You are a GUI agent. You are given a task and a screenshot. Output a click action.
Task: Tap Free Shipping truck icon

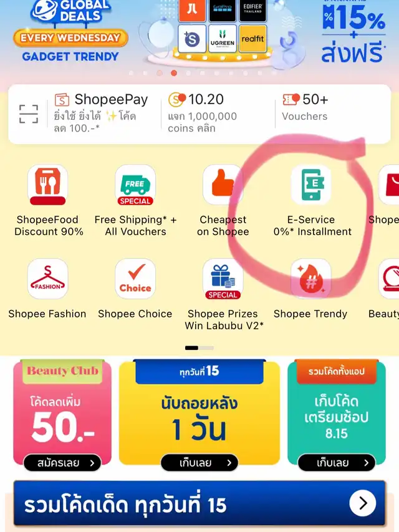pos(135,185)
